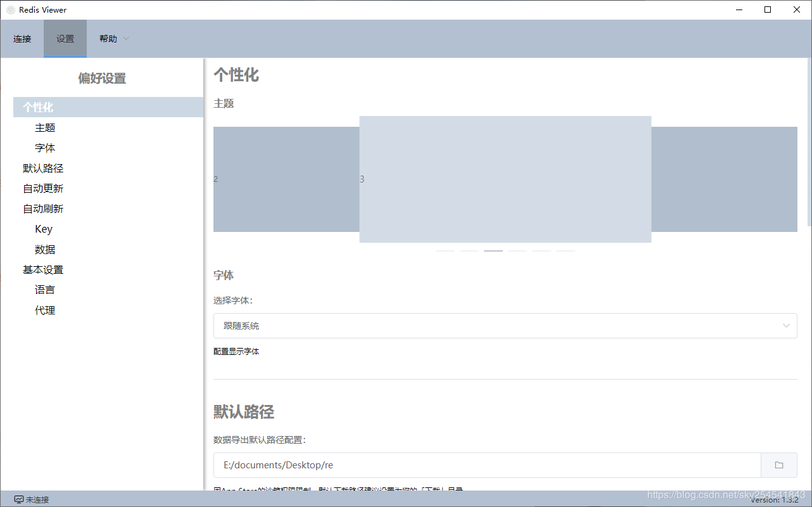Open 基本设置 from the sidebar
The height and width of the screenshot is (507, 812).
pos(43,269)
